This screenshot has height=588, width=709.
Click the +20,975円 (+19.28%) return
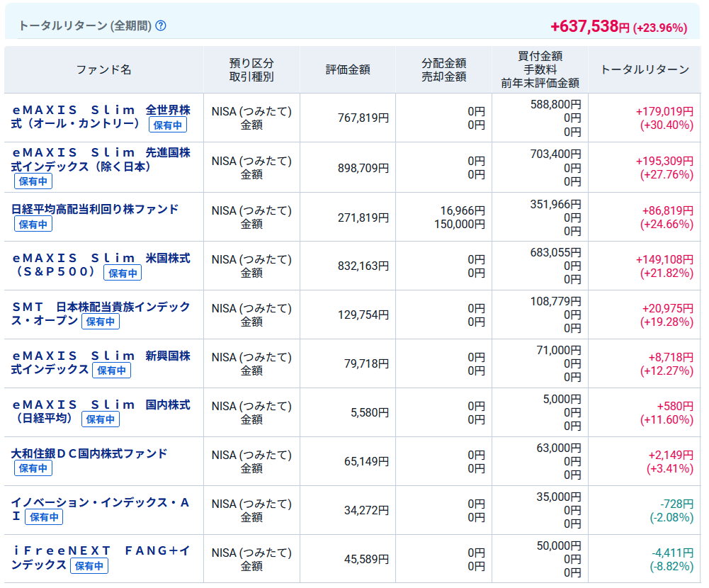[x=667, y=315]
